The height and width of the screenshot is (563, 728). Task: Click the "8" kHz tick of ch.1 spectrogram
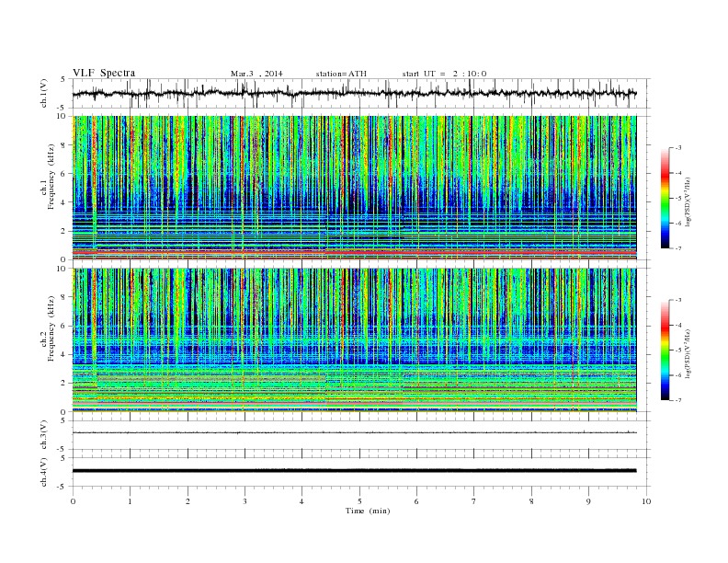[64, 145]
